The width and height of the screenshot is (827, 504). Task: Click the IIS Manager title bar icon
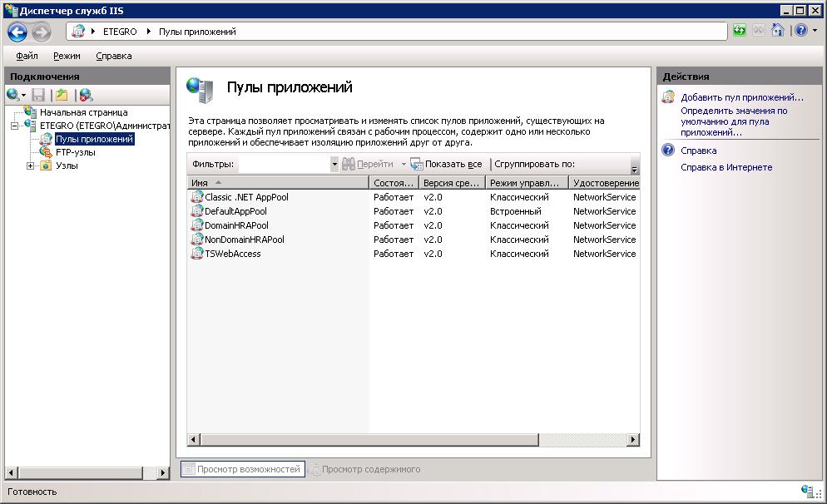11,10
